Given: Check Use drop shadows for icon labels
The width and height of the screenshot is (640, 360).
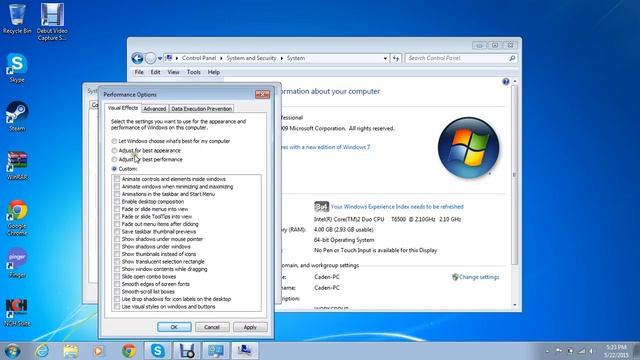Looking at the screenshot, I should [117, 299].
